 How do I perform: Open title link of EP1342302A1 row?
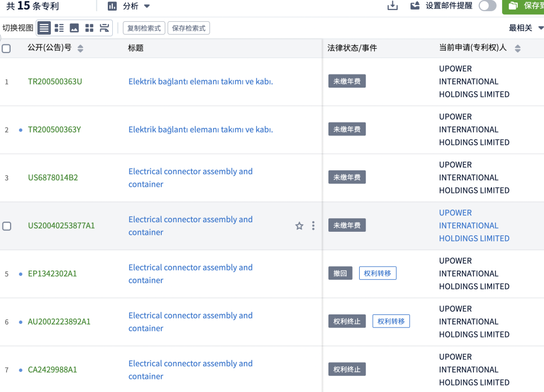[190, 274]
